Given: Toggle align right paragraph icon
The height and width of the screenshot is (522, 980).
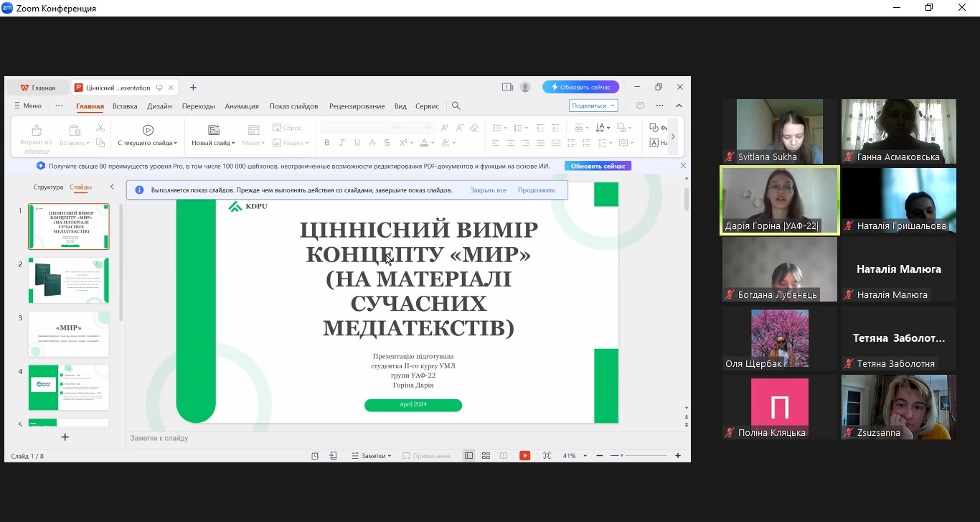Looking at the screenshot, I should (525, 143).
